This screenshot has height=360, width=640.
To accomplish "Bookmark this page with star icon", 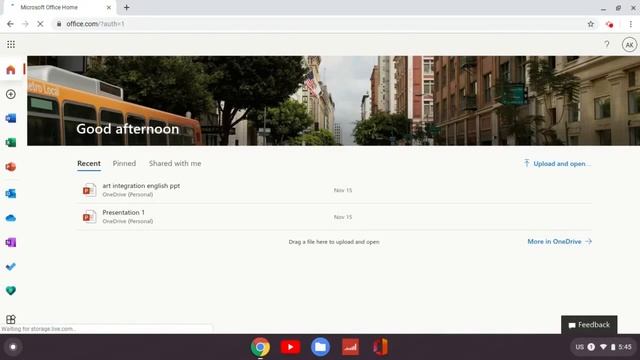I will point(591,24).
